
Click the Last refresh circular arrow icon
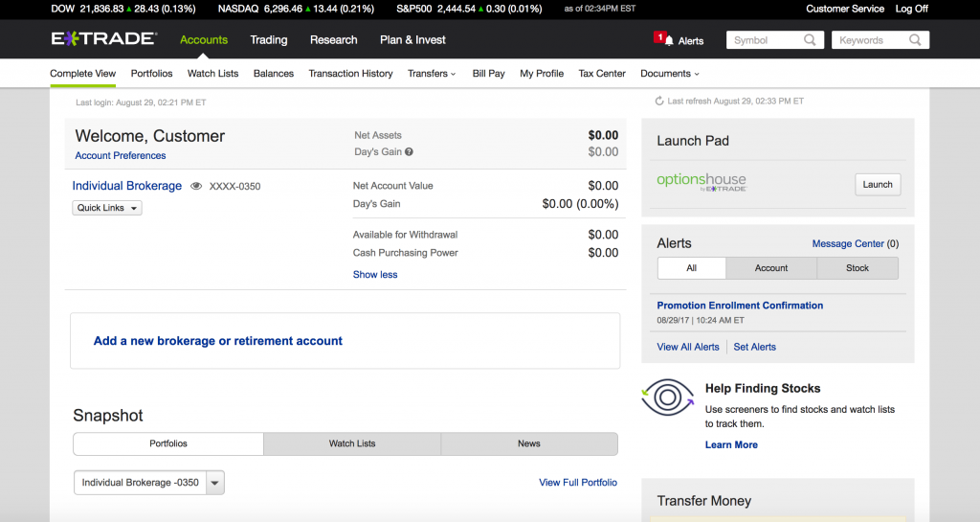tap(658, 101)
